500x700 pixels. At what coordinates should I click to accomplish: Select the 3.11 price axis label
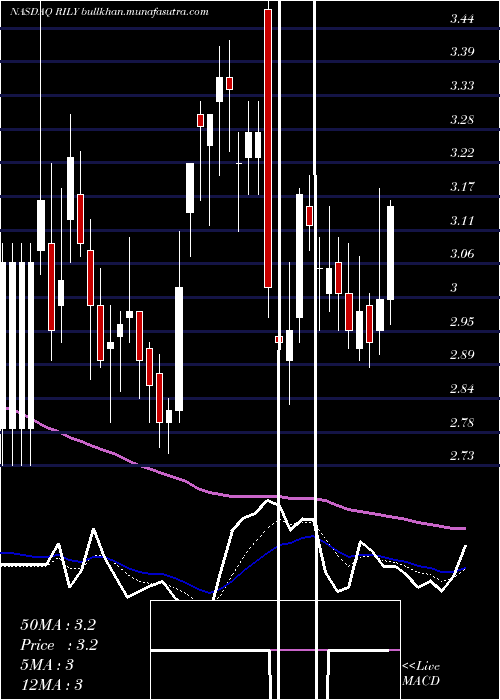(x=462, y=221)
